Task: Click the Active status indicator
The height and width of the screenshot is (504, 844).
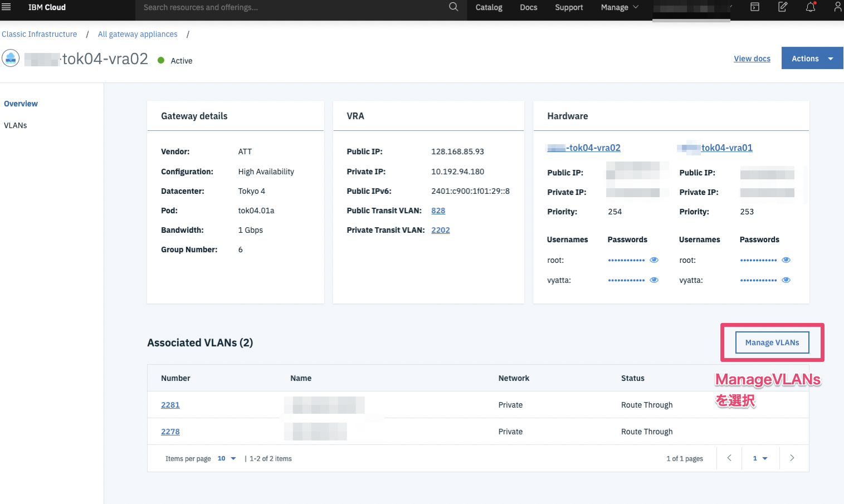Action: coord(175,61)
